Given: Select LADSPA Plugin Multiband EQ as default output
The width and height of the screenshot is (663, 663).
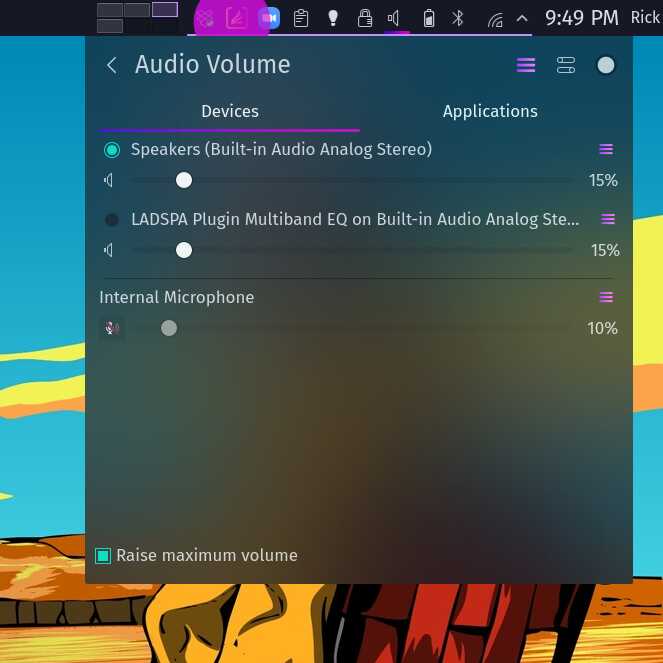Looking at the screenshot, I should pos(112,219).
